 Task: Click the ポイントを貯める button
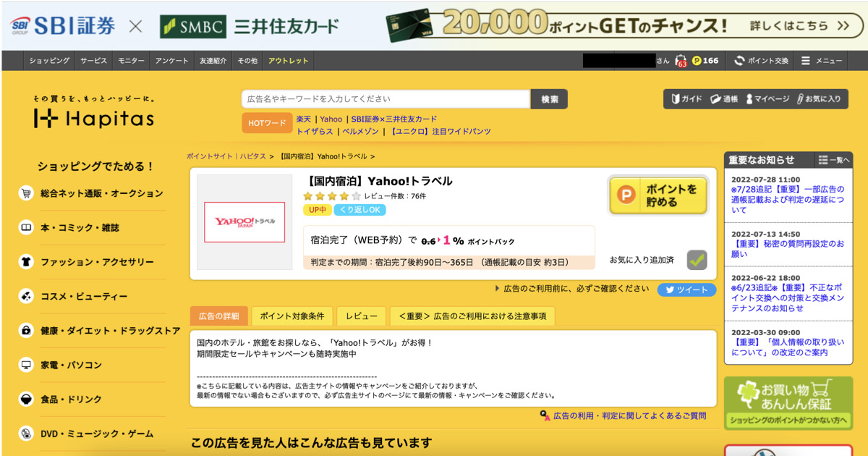click(x=658, y=195)
